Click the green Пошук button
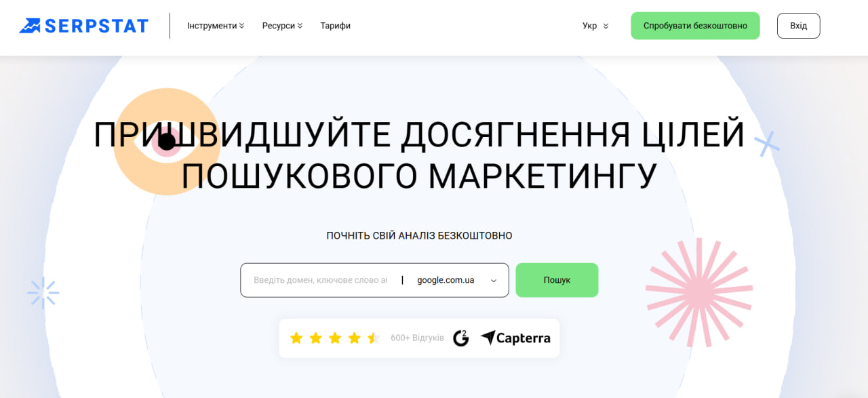868x398 pixels. click(557, 280)
